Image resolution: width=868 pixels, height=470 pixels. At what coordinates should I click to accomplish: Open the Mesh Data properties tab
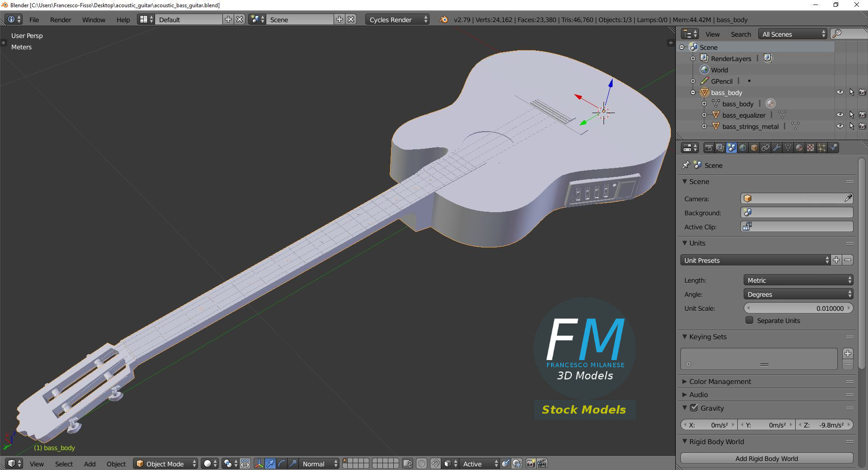pos(788,148)
